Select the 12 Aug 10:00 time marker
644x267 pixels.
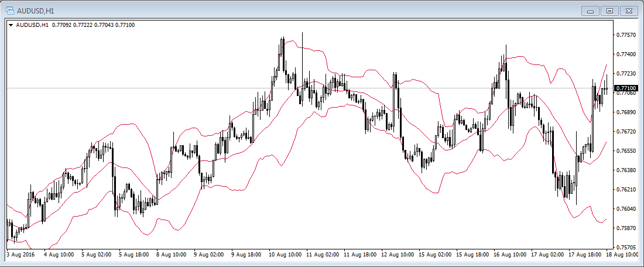point(398,255)
